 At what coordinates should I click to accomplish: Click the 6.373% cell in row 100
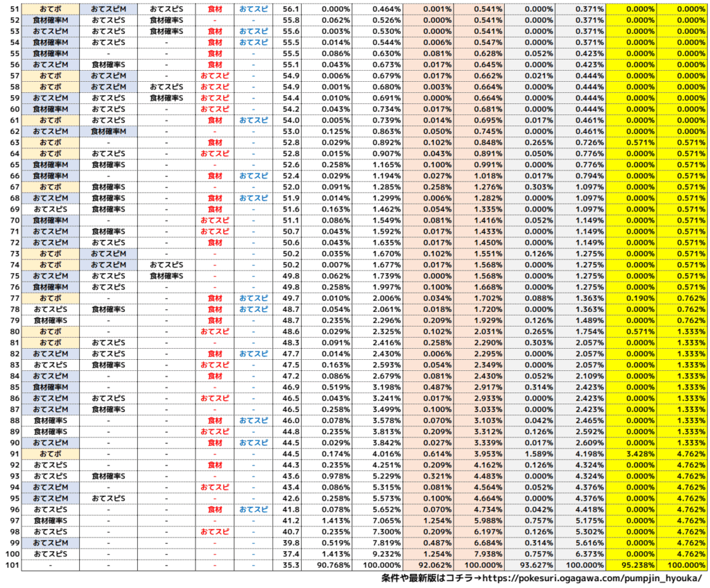click(580, 554)
